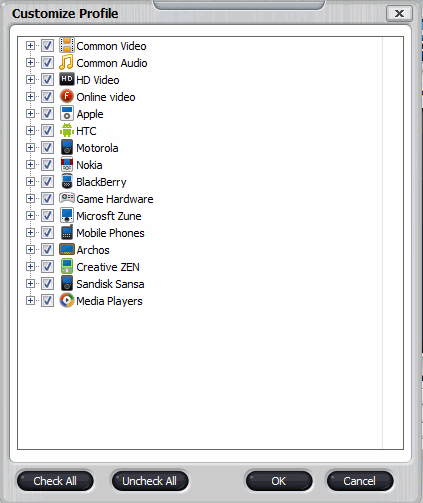
Task: Expand the Microsft Zune tree node
Action: click(30, 216)
